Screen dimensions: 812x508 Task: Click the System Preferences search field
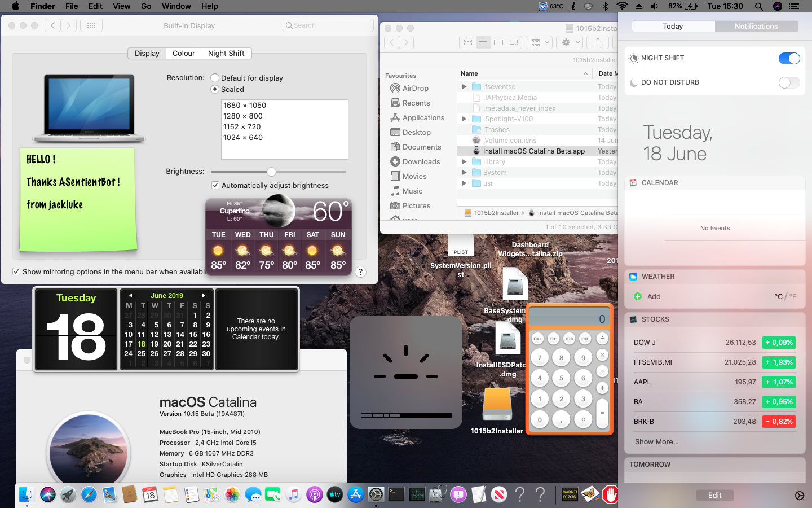[x=328, y=25]
